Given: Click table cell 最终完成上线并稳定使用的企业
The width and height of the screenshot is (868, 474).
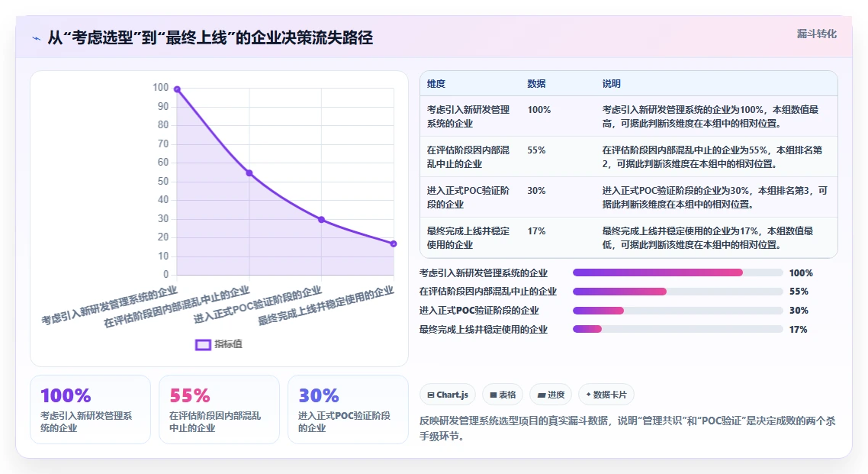Looking at the screenshot, I should pos(468,237).
